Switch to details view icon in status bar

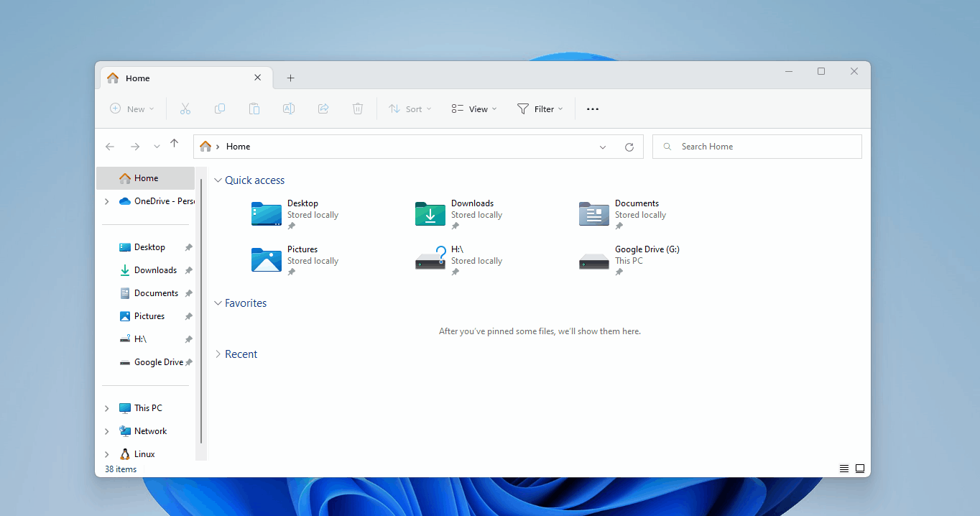tap(844, 469)
